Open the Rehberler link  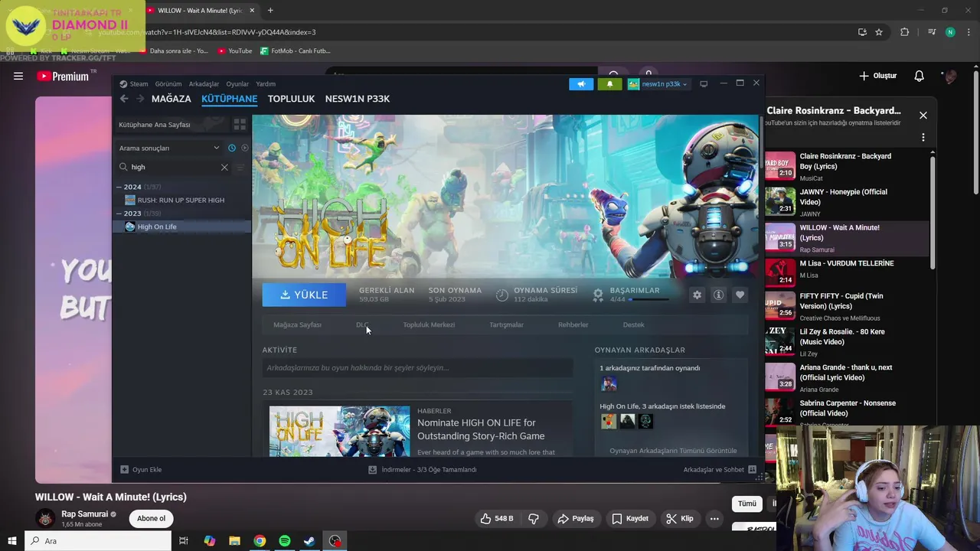point(573,324)
